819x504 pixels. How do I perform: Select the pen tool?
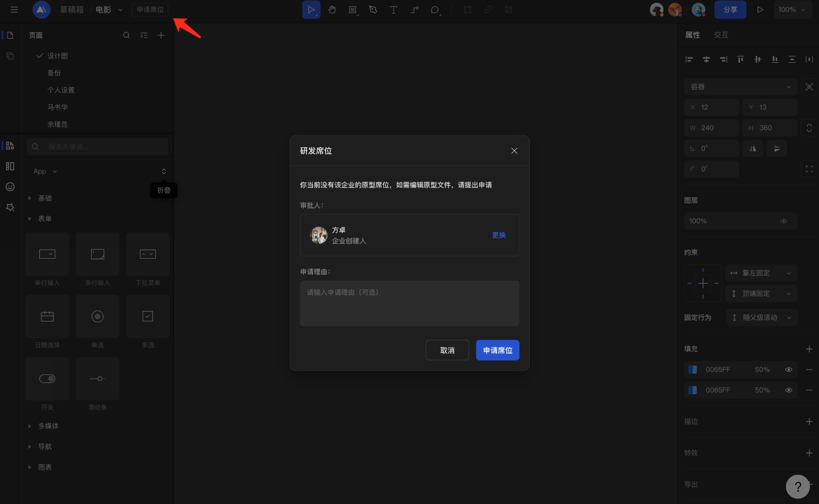coord(373,10)
